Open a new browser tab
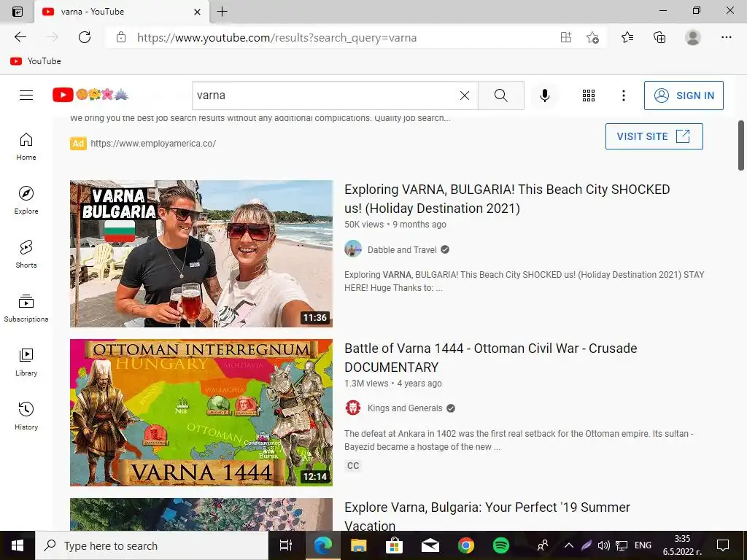Screen dimensions: 747x560 222,12
